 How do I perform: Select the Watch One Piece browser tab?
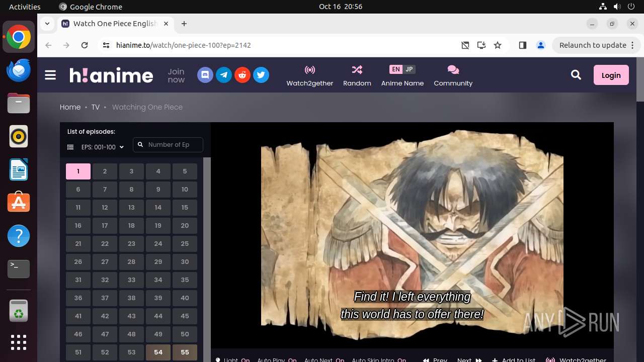click(115, 24)
